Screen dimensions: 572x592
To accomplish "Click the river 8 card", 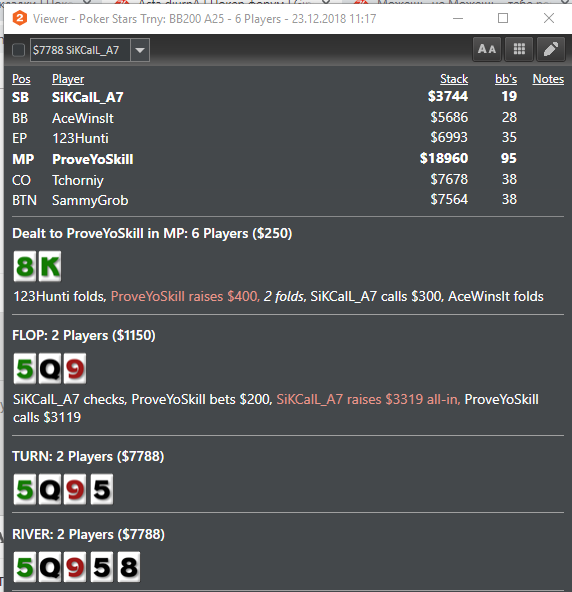I will coord(129,567).
